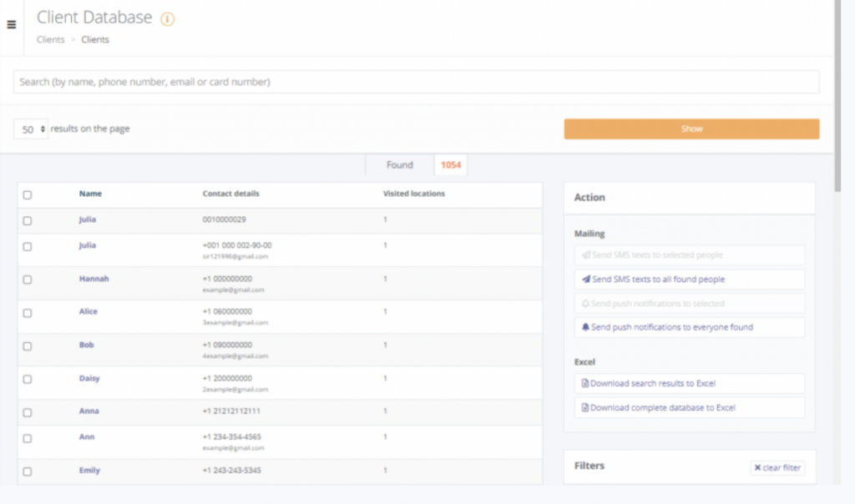Select the checkbox for Hannah's row
Screen dimensions: 855x504
coord(28,280)
